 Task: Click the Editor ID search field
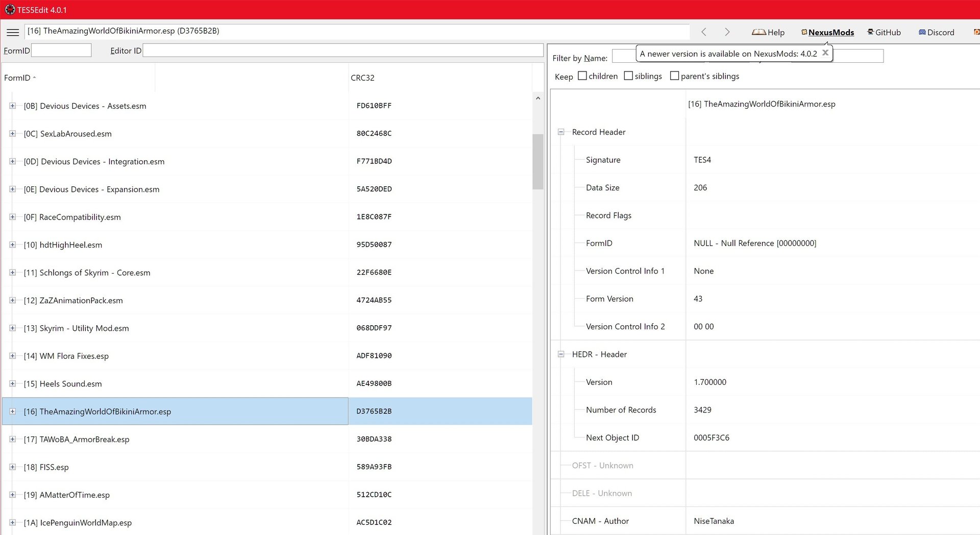click(343, 50)
